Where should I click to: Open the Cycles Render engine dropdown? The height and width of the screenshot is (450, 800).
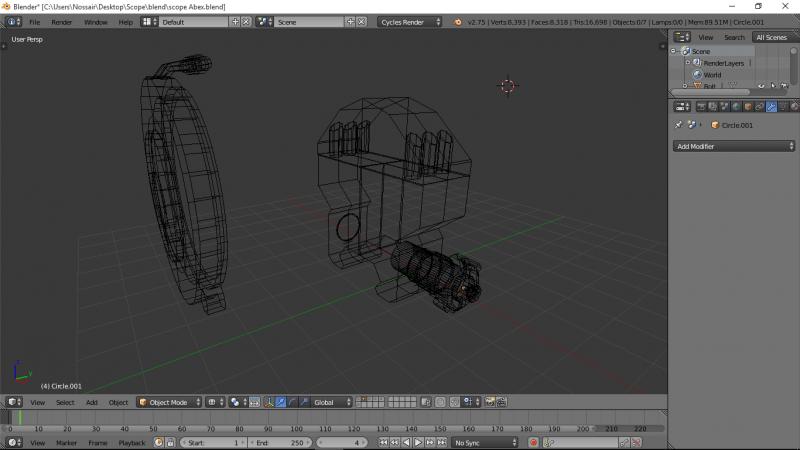click(x=410, y=22)
